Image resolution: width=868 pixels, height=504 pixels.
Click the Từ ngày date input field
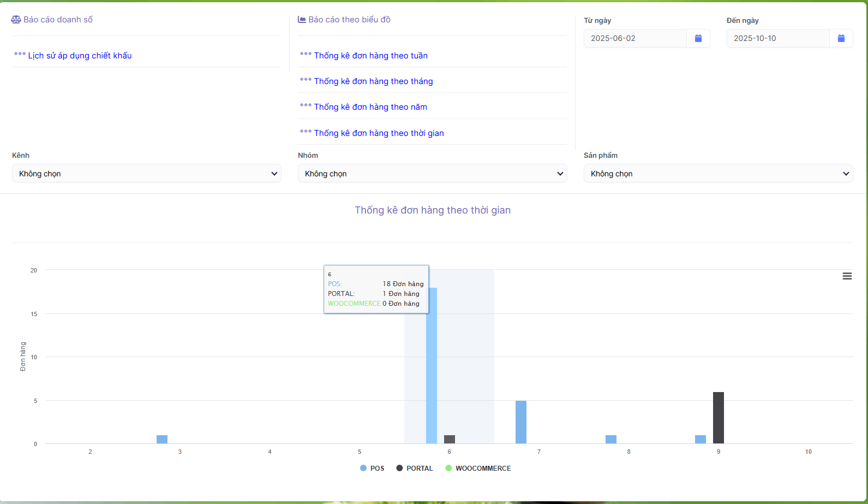point(635,38)
